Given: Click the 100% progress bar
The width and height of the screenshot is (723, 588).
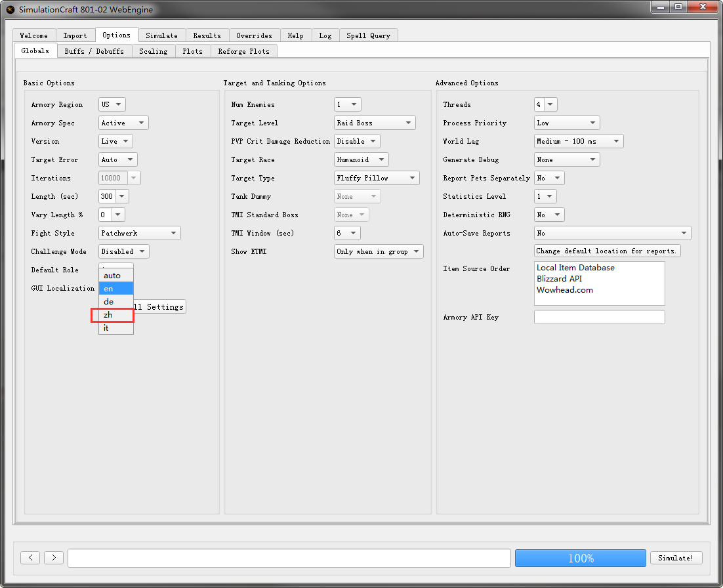Looking at the screenshot, I should (x=580, y=558).
